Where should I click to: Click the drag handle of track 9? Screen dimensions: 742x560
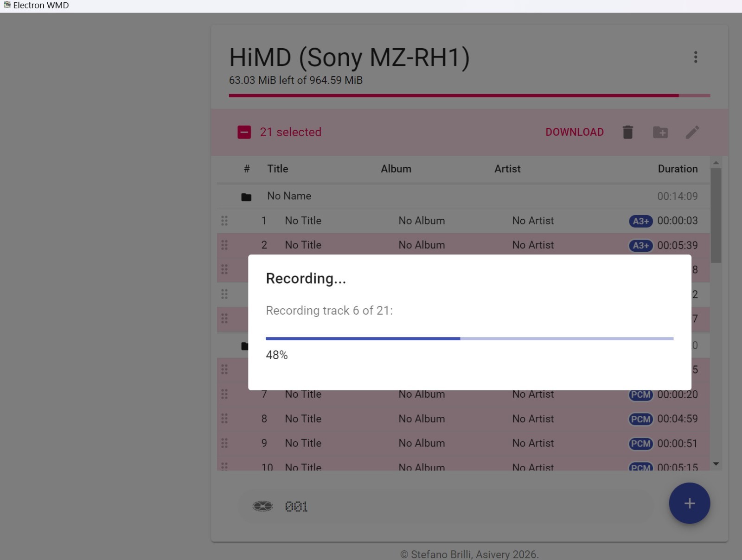224,443
